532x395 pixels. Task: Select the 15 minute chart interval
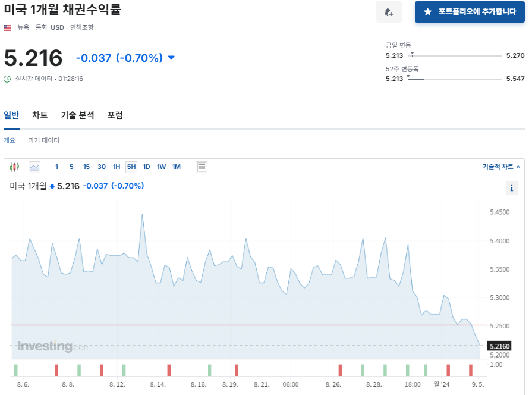point(86,167)
